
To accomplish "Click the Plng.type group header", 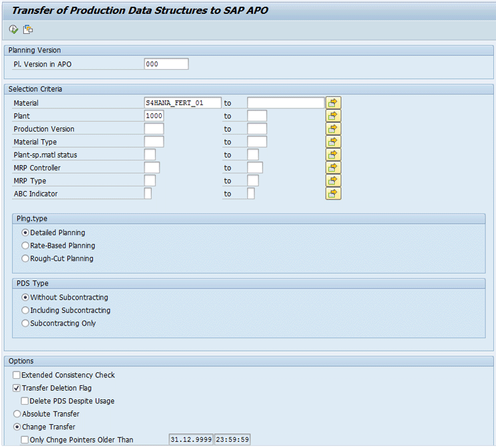I will click(x=248, y=218).
